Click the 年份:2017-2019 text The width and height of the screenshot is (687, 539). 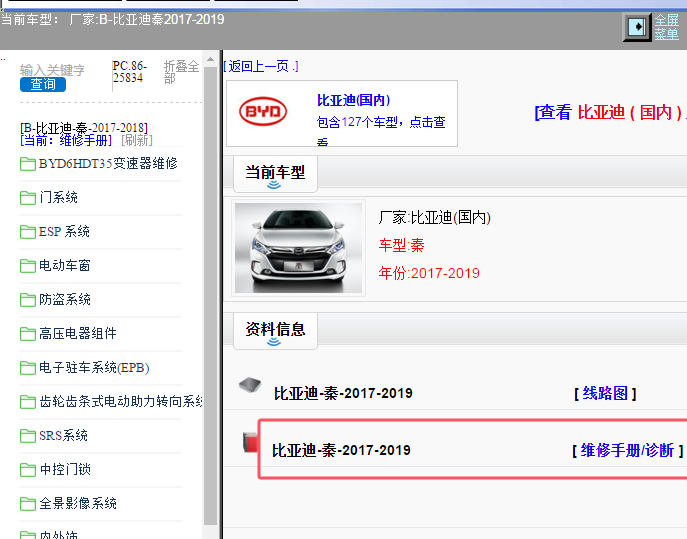429,273
